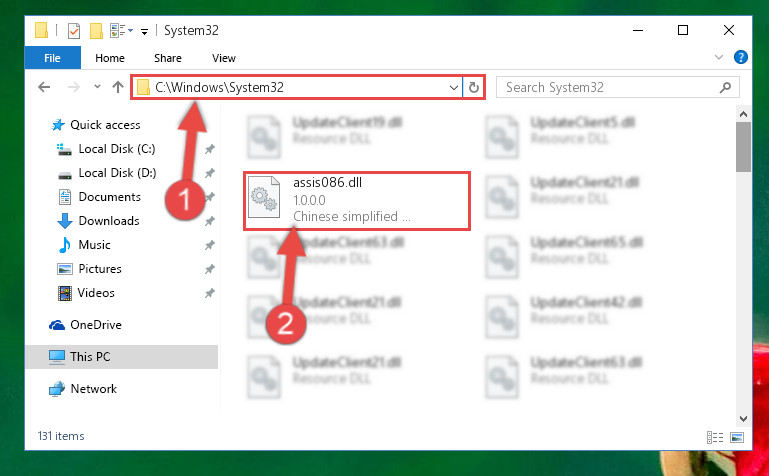
Task: Open the File ribbon tab
Action: coord(52,58)
